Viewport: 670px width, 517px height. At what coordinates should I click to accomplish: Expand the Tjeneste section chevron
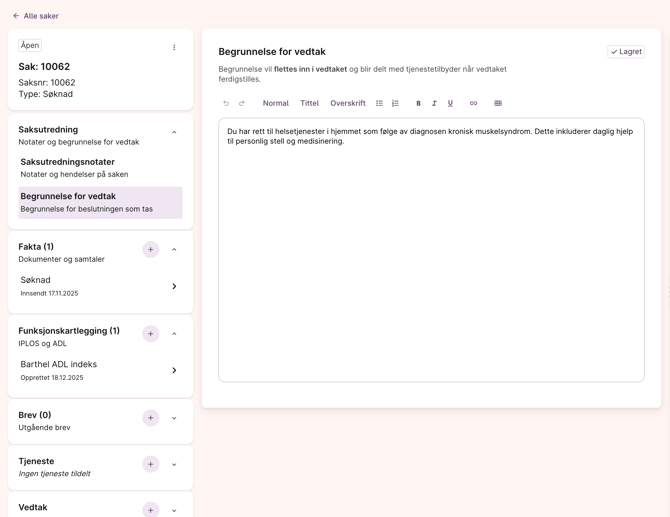174,464
